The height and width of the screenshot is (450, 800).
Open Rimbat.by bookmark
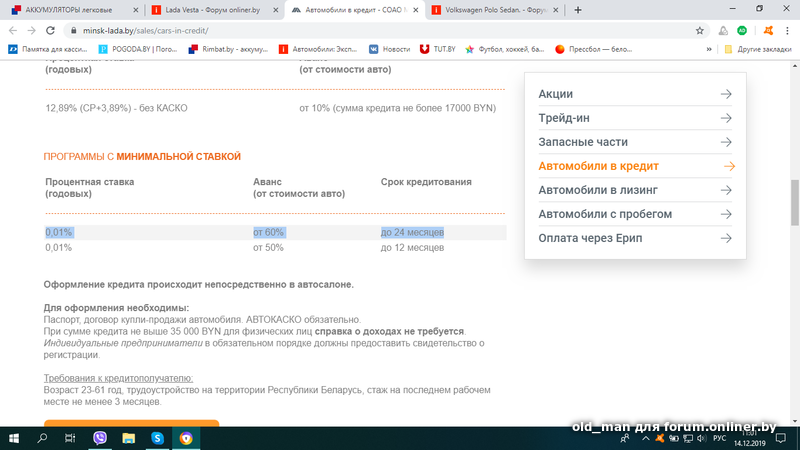point(228,49)
